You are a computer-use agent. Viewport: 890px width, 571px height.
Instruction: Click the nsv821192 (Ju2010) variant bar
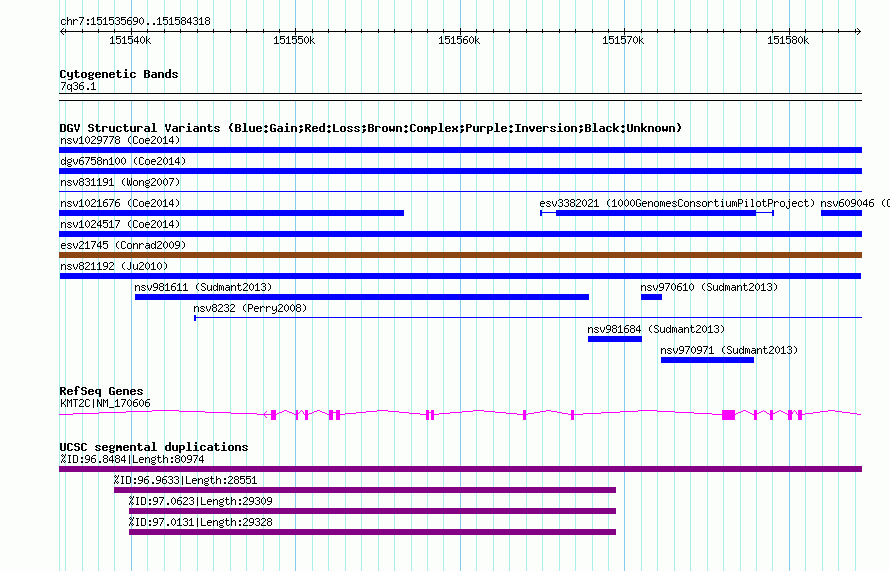(460, 276)
